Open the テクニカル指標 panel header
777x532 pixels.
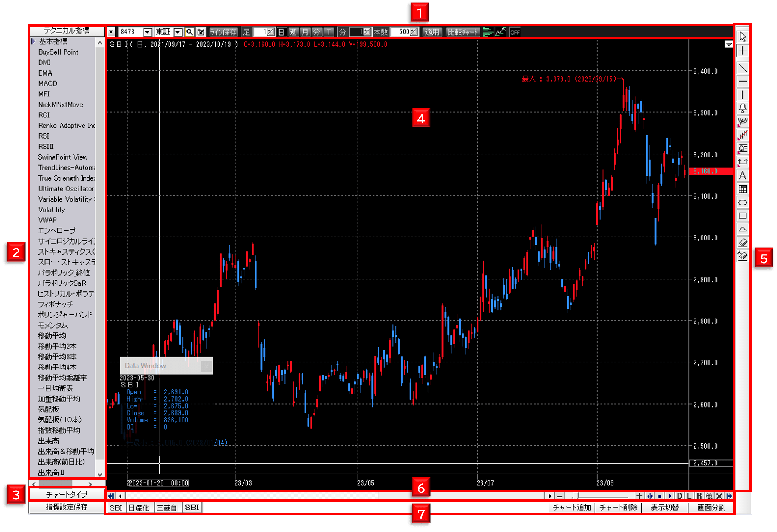tap(67, 31)
